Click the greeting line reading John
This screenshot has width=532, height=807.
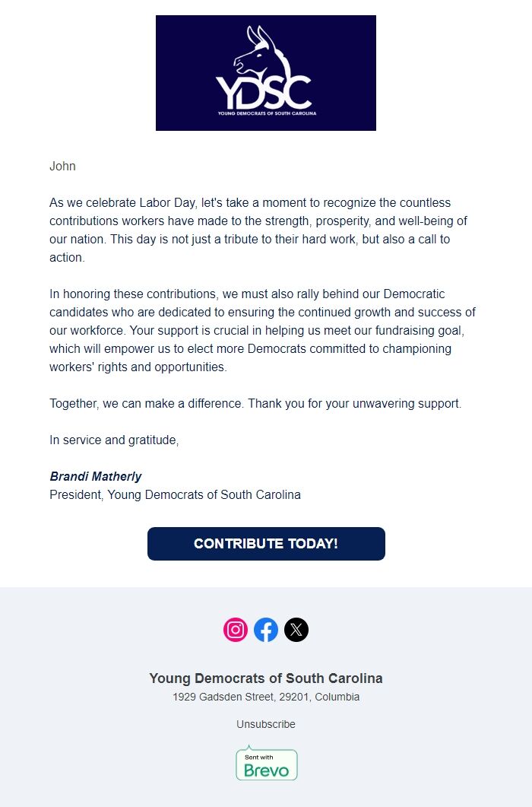pos(63,166)
